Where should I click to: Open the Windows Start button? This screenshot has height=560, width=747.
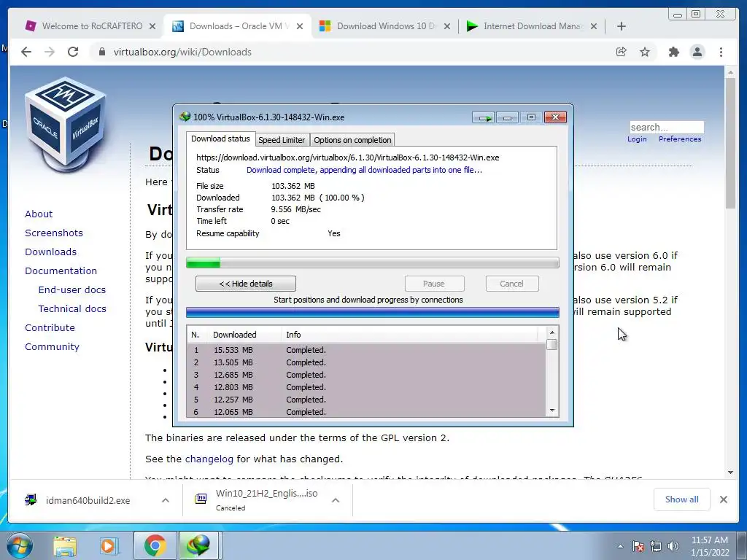[x=20, y=545]
